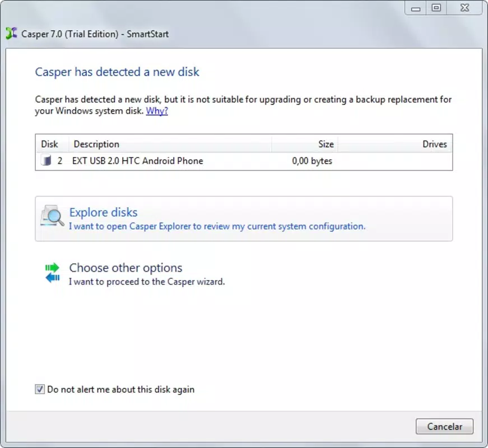
Task: Click the Drives column header
Action: click(394, 144)
